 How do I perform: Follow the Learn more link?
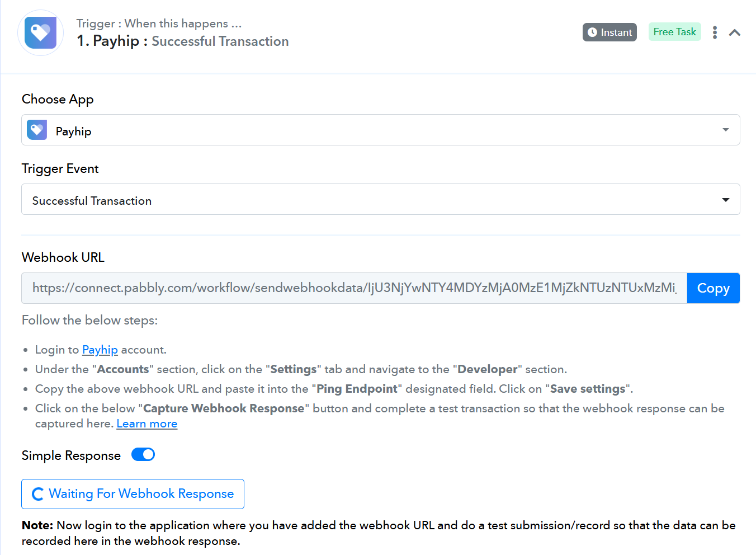pyautogui.click(x=147, y=424)
